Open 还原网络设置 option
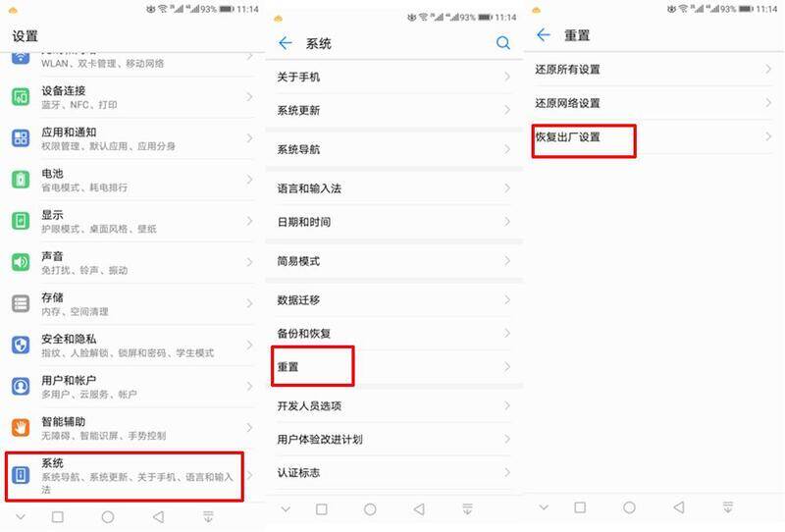Image resolution: width=785 pixels, height=532 pixels. 654,103
